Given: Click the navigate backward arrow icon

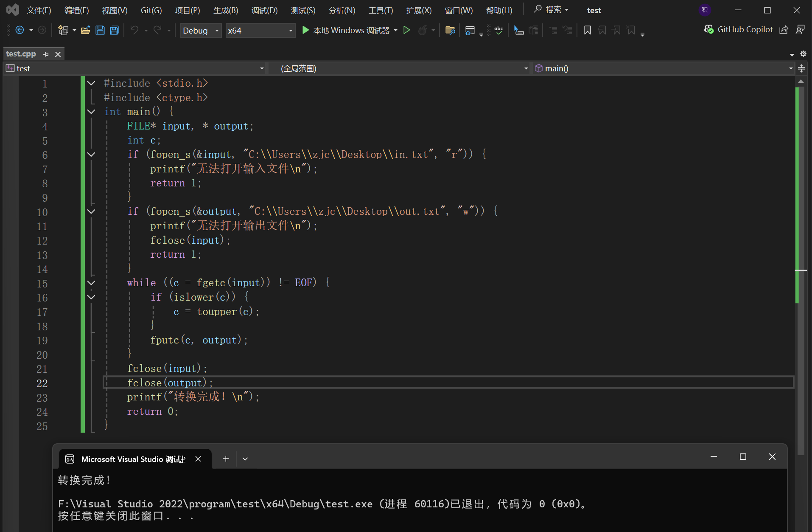Looking at the screenshot, I should click(20, 30).
